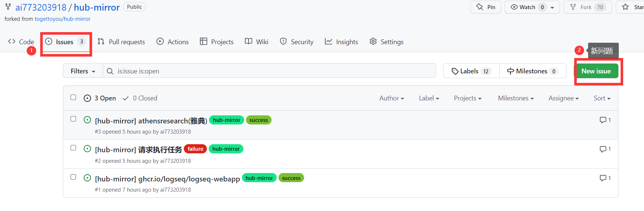Open the Labels 12 button
The width and height of the screenshot is (644, 211).
tap(471, 71)
